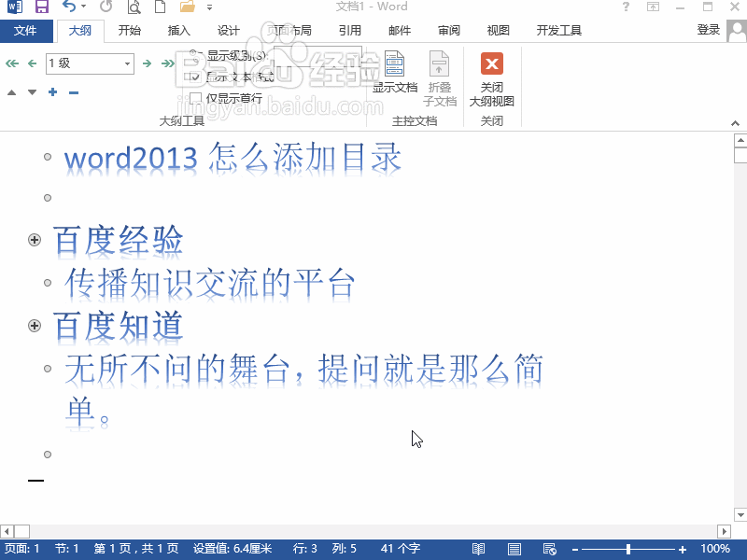Screen dimensions: 747x560
Task: Click 显示文档 Show Document button
Action: pyautogui.click(x=395, y=72)
